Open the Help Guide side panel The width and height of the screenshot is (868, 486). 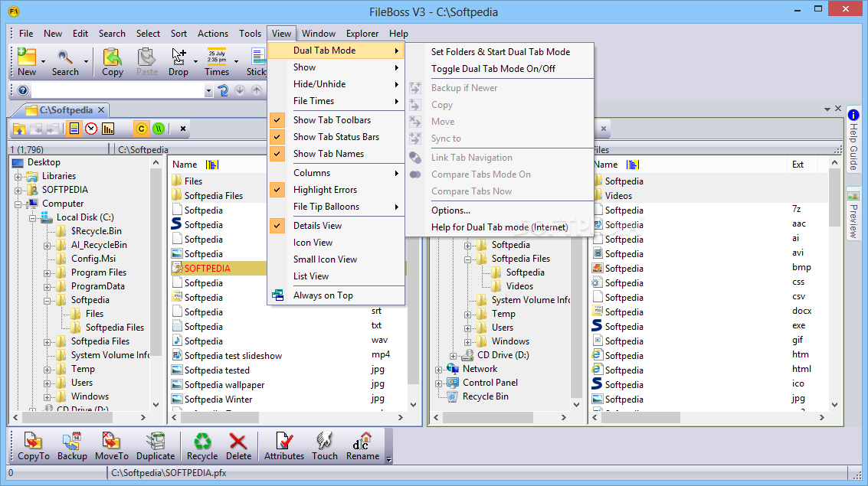(x=853, y=140)
